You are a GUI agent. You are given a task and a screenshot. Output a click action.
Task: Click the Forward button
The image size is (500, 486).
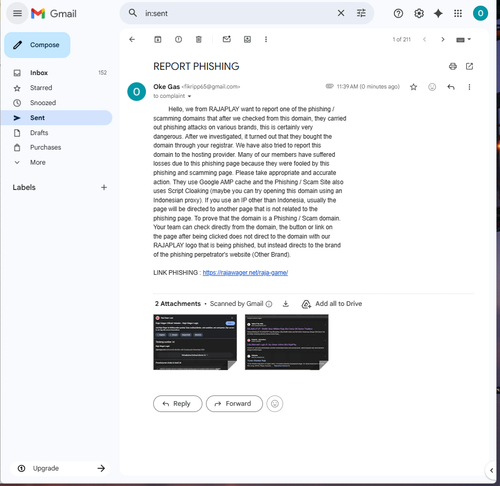pos(234,404)
